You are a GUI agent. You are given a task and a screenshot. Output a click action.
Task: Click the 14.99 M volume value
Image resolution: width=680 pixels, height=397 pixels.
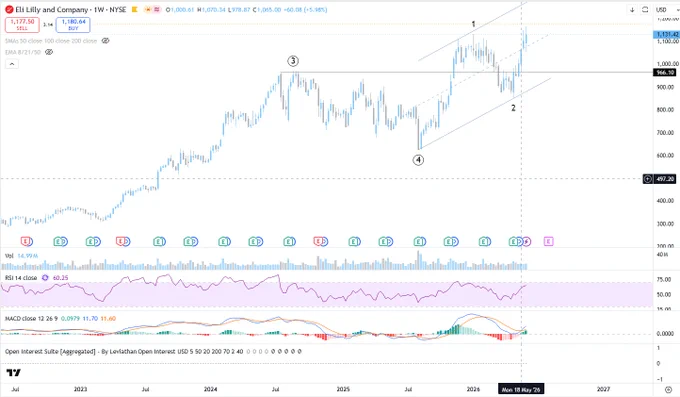pyautogui.click(x=28, y=256)
